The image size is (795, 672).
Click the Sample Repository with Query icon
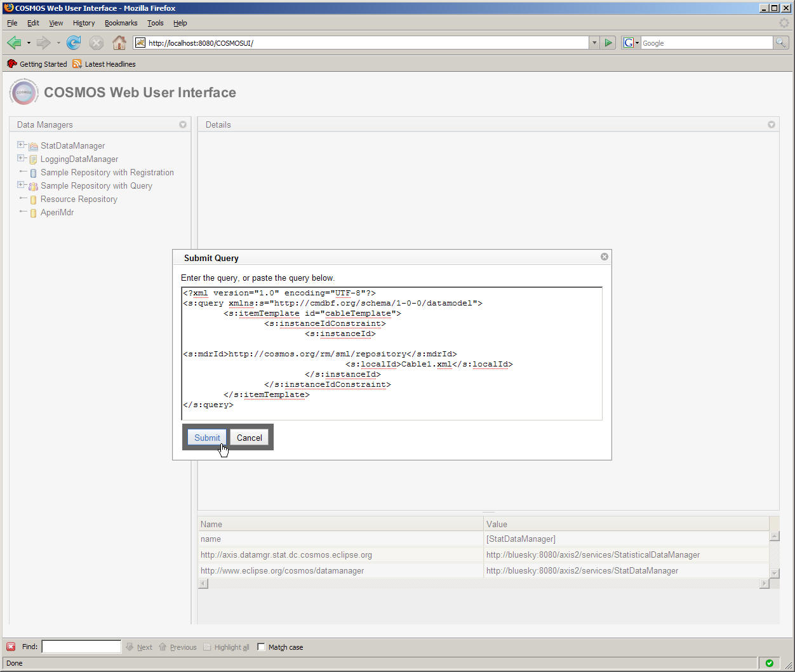tap(34, 186)
